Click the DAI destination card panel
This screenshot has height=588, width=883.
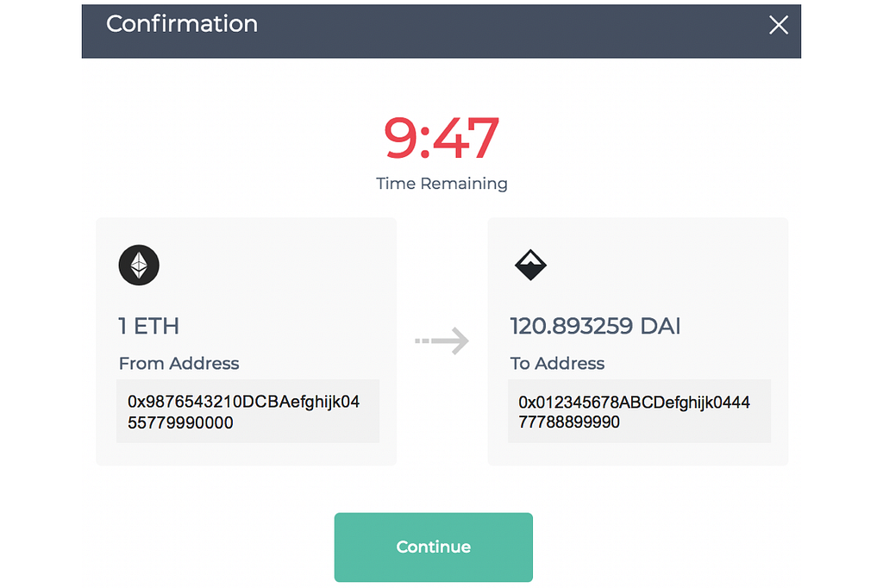(637, 341)
